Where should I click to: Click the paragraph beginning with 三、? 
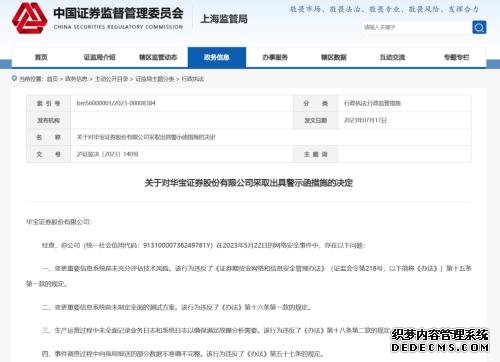pos(217,330)
